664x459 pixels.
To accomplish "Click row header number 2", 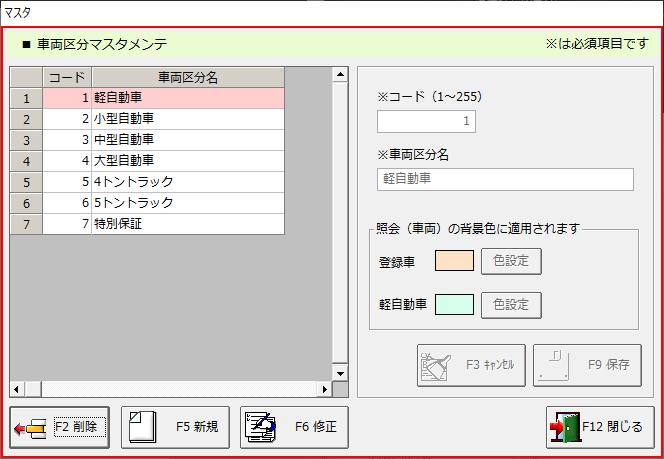I will tap(26, 119).
